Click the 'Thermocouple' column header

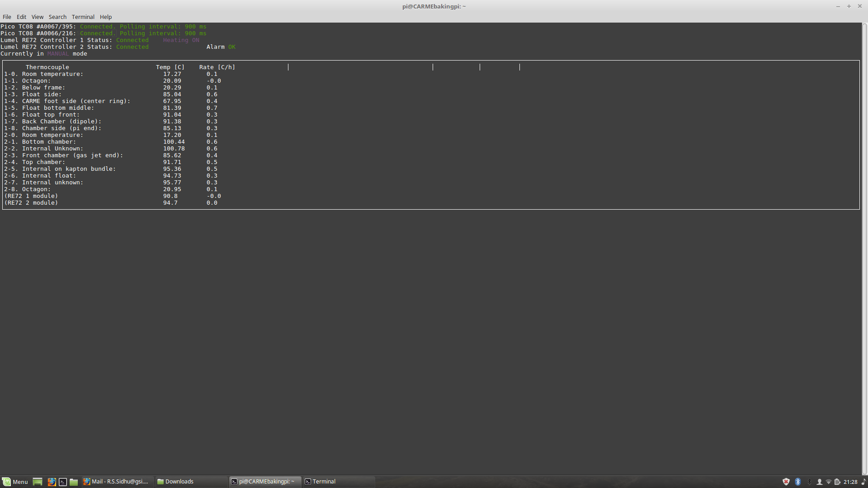point(47,67)
